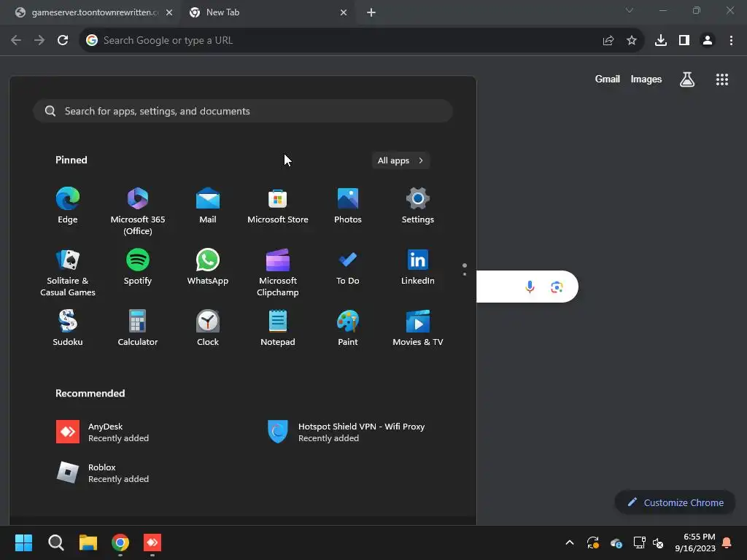Open recommended Hotspot Shield VPN

[x=347, y=432]
